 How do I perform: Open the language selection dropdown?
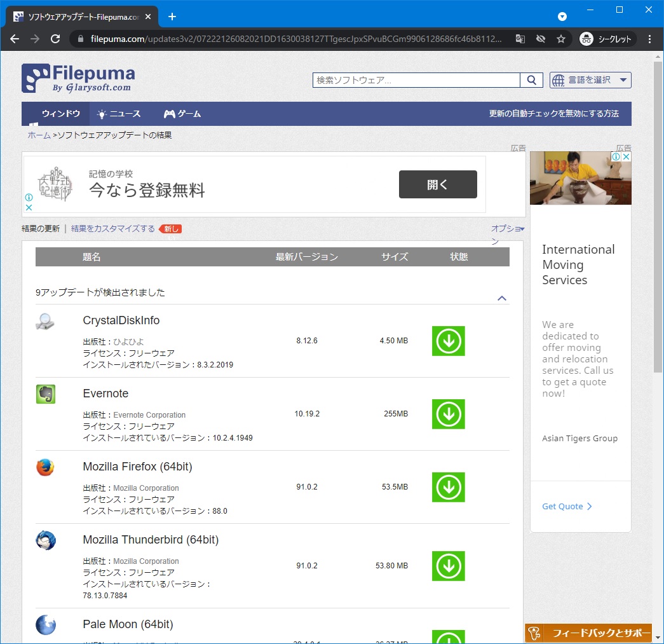(590, 80)
